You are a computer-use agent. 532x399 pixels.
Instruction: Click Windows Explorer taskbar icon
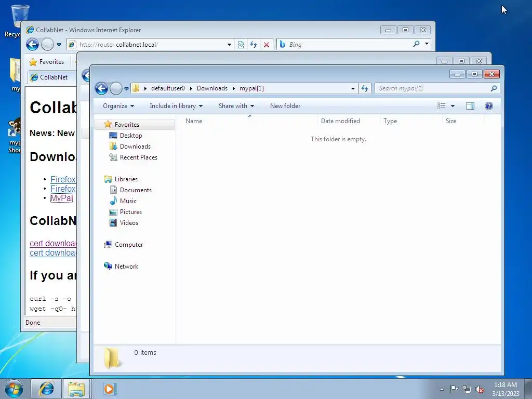click(76, 389)
